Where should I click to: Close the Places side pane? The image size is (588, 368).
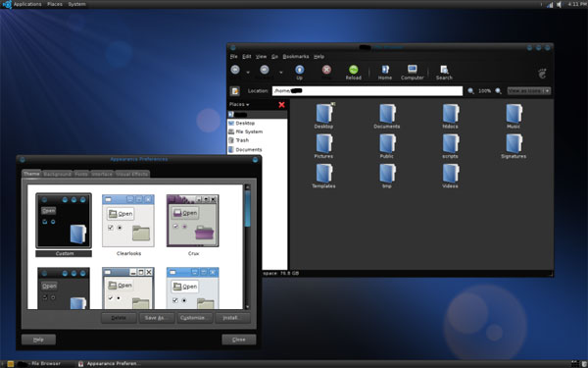click(x=281, y=105)
